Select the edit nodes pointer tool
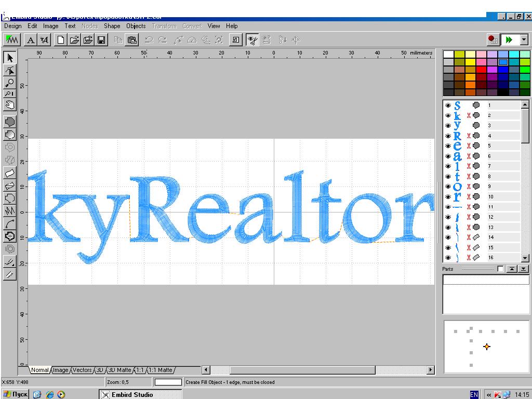The image size is (532, 399). pyautogui.click(x=10, y=70)
